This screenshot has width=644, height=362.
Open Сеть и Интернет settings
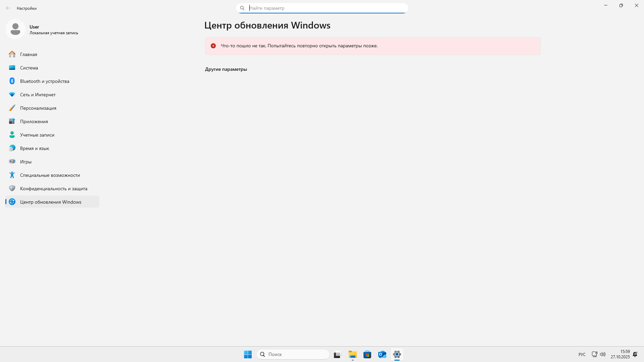[x=38, y=95]
